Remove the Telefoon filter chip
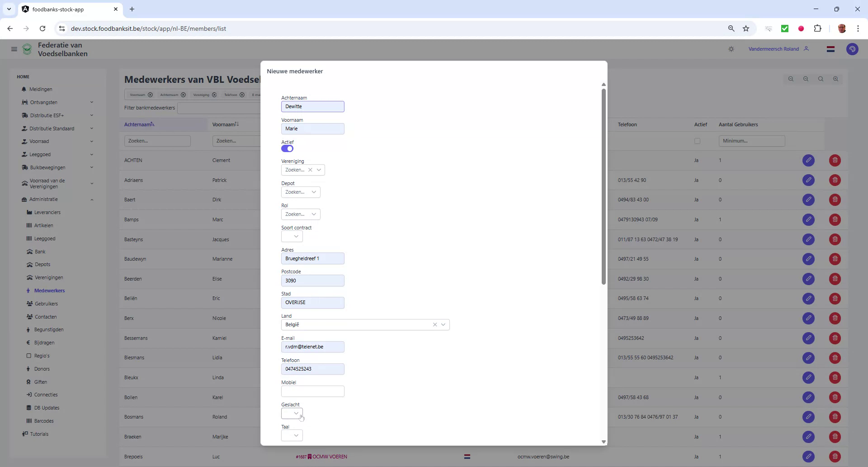 pos(242,95)
